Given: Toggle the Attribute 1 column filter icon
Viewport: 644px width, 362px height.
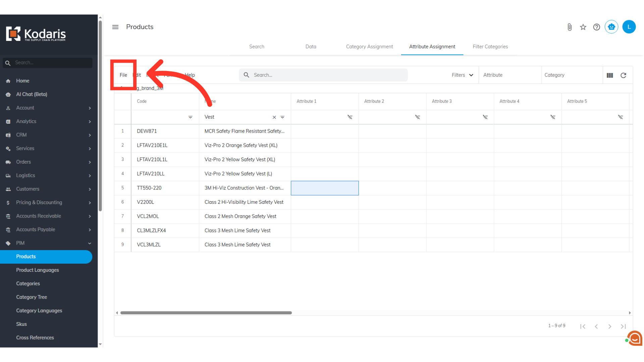Looking at the screenshot, I should [x=350, y=117].
